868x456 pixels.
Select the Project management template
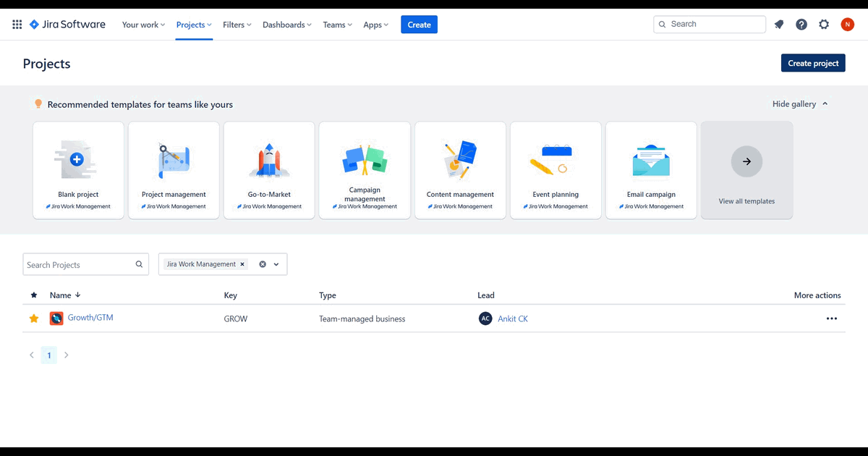point(174,170)
